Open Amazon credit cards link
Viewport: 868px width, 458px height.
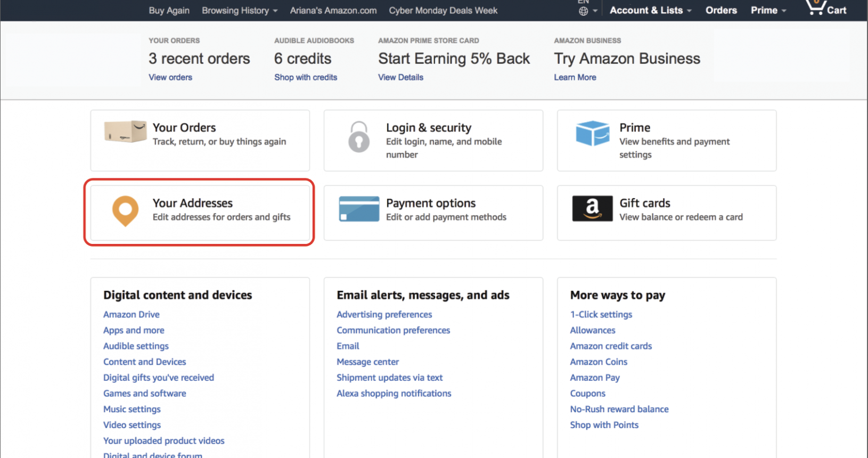point(611,346)
